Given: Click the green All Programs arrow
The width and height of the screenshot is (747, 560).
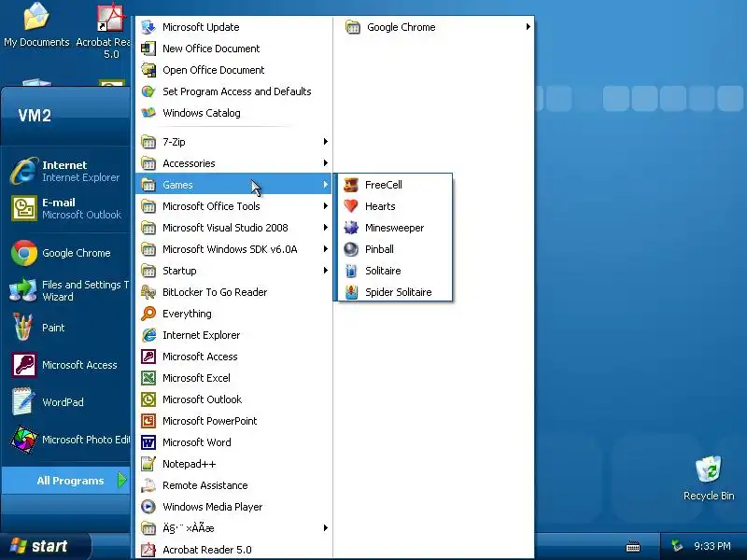Looking at the screenshot, I should 122,480.
